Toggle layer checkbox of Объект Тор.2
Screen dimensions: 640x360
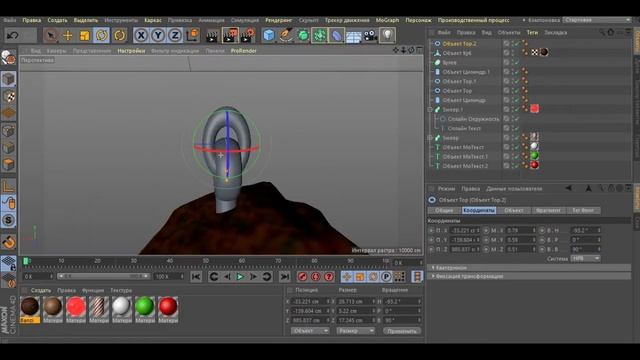pos(507,44)
